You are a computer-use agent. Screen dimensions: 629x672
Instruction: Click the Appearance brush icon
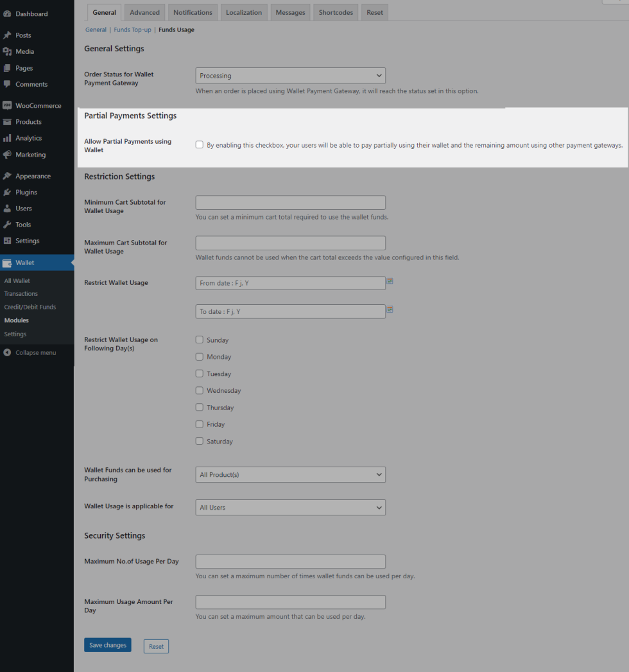[7, 176]
